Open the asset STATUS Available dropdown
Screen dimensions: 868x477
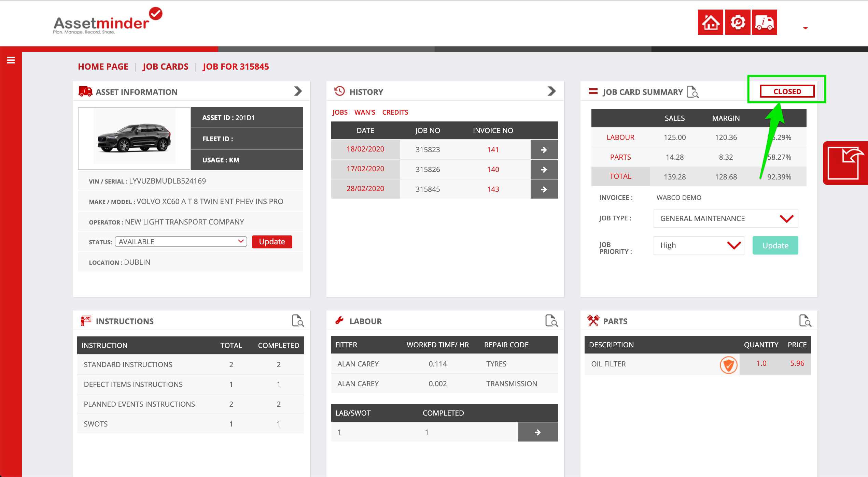pos(181,242)
